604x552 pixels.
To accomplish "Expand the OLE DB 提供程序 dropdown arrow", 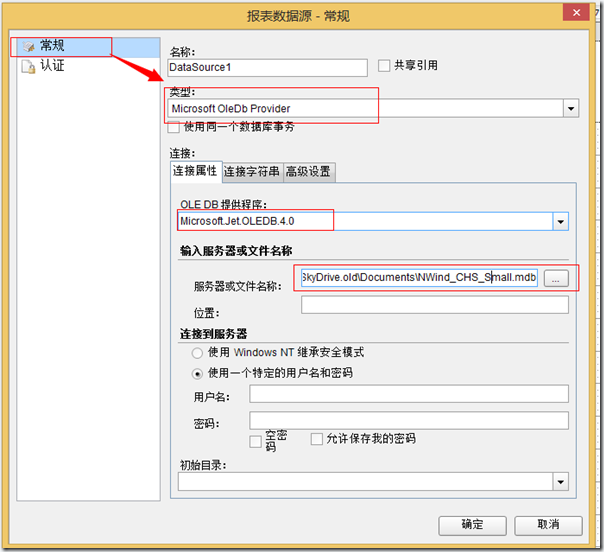I will point(561,221).
